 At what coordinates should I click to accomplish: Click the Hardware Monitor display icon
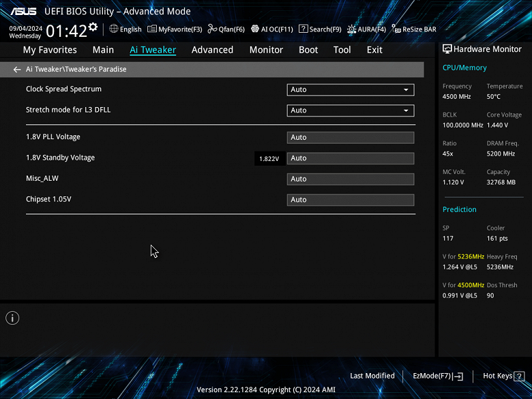[x=447, y=49]
